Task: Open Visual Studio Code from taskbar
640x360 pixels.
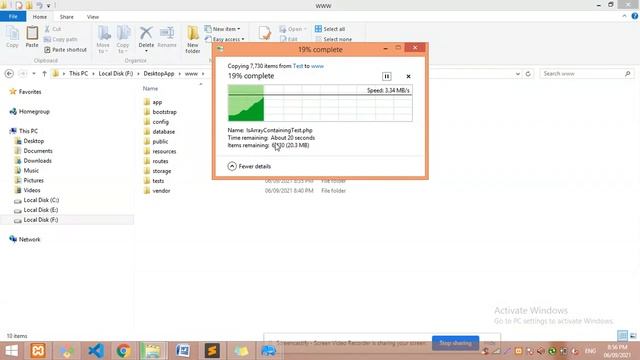Action: point(96,351)
